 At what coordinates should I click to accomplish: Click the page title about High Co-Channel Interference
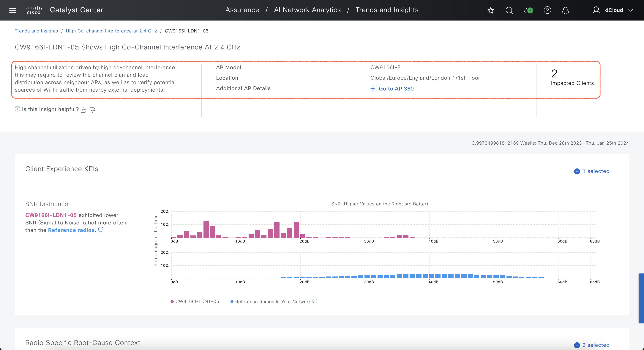[x=127, y=47]
